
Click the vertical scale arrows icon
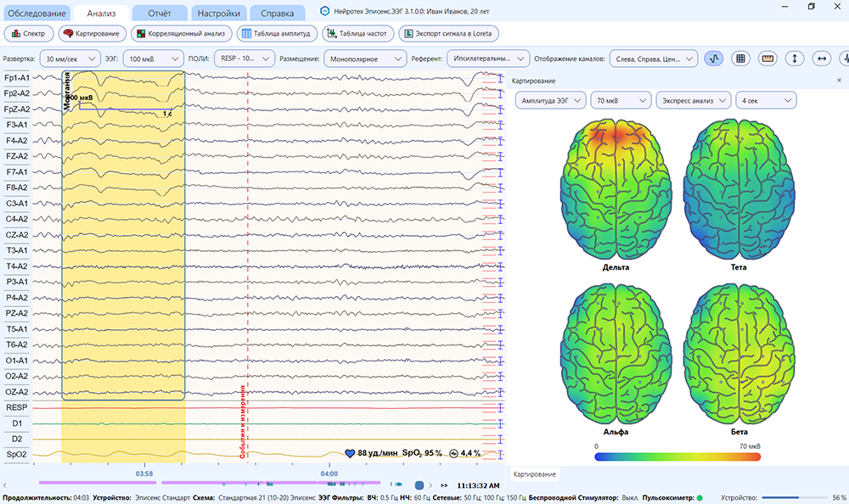(x=795, y=59)
